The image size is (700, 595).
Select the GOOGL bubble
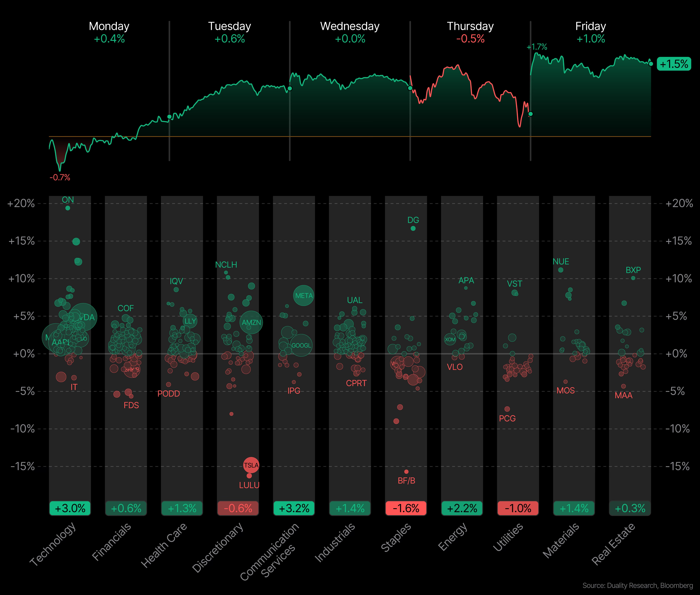tap(301, 345)
